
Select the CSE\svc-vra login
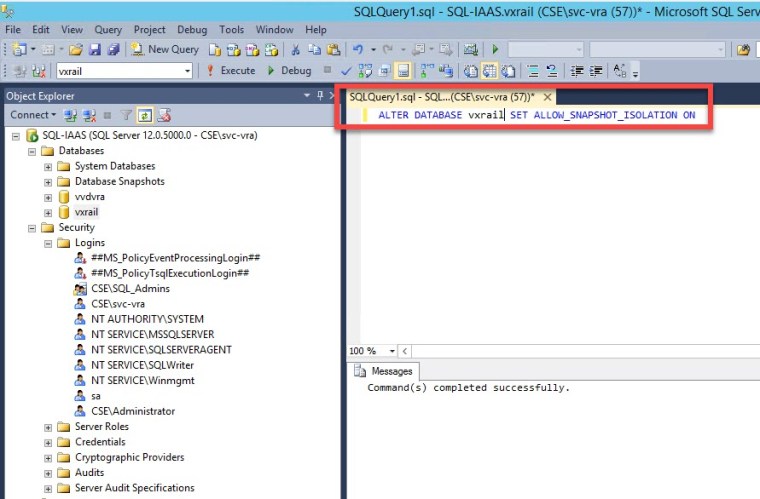(x=118, y=304)
